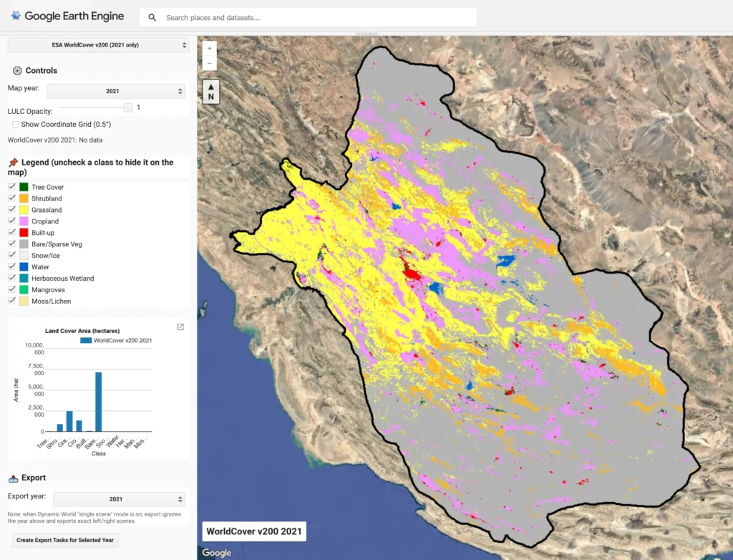Hide Grassland class via checkbox
The image size is (733, 560).
(12, 210)
